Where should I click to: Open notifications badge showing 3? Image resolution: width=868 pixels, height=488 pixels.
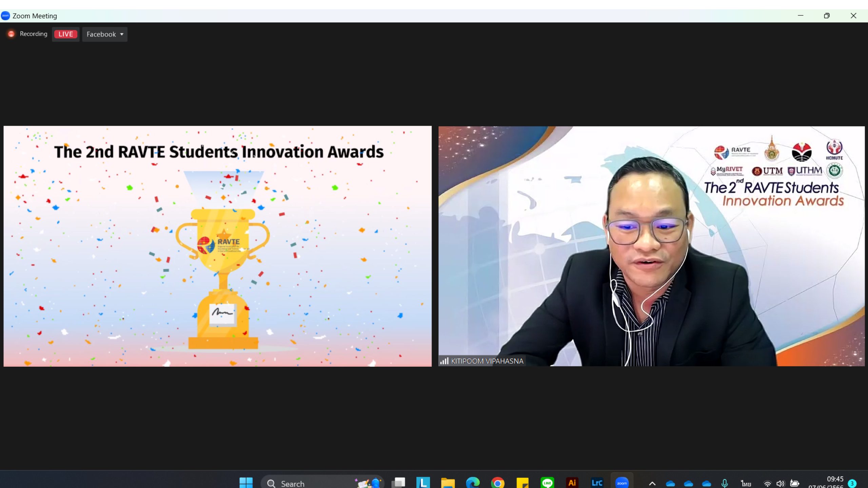(852, 484)
